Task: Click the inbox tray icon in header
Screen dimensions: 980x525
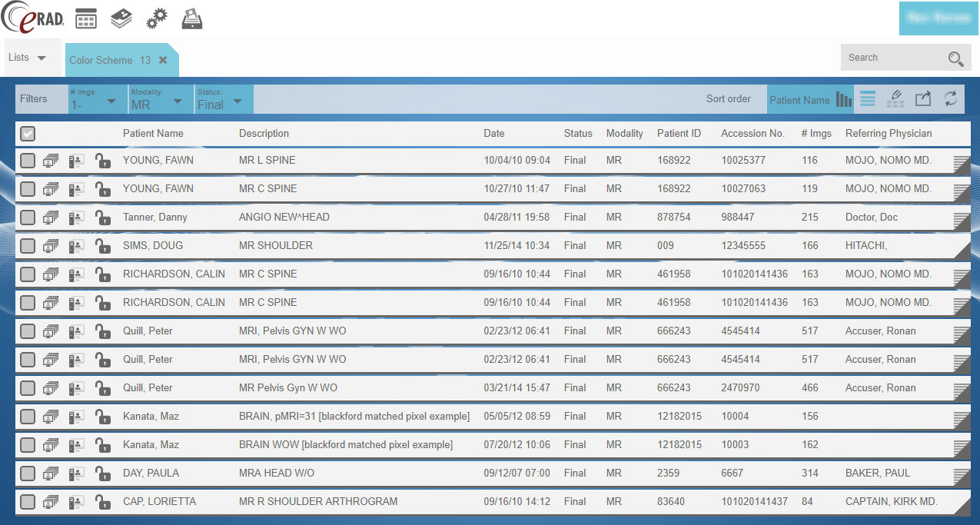Action: point(192,19)
